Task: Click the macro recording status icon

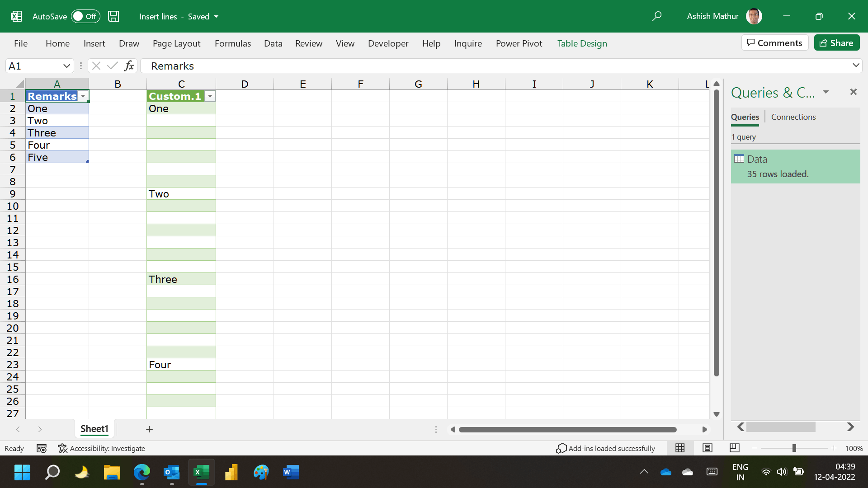Action: click(42, 448)
